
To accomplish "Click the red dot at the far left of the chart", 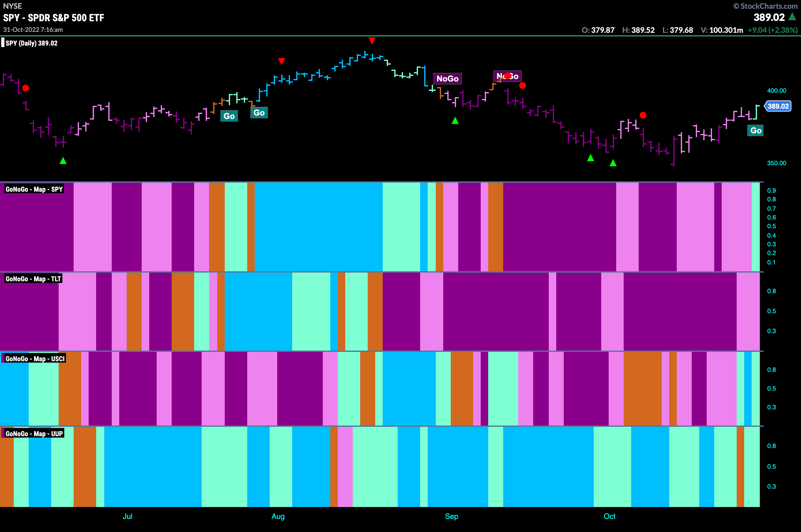I will click(26, 88).
